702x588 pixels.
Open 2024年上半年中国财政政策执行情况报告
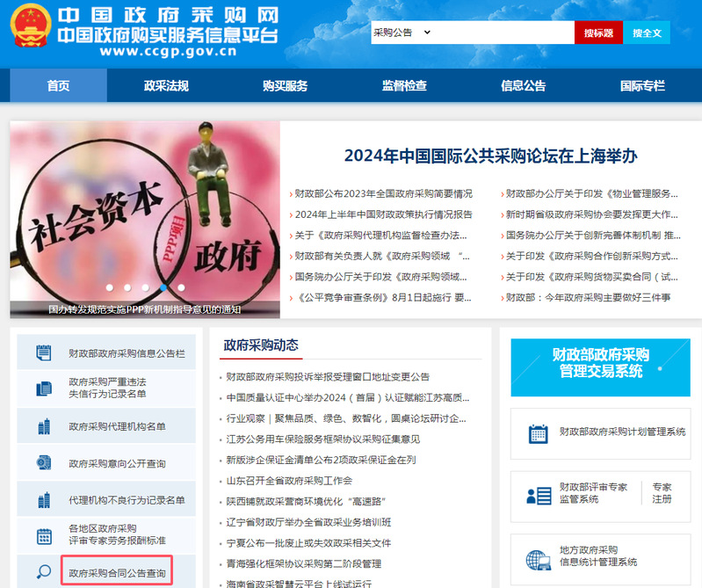383,214
